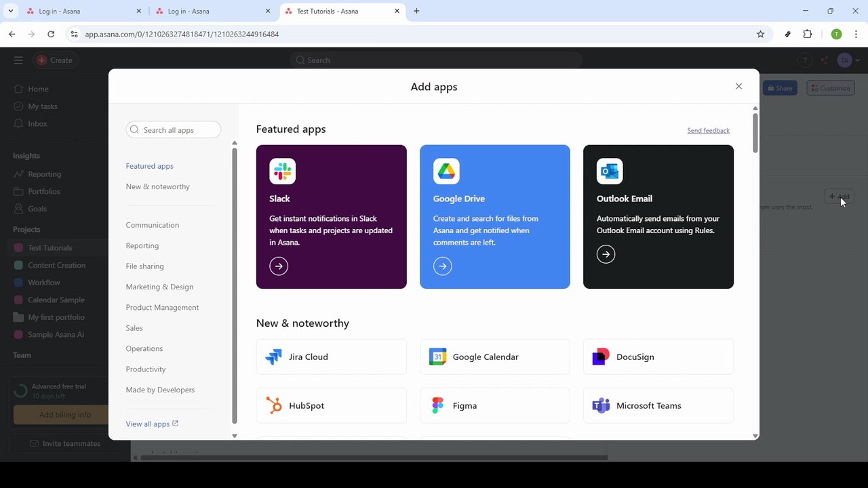The width and height of the screenshot is (868, 488).
Task: Select Sales category
Action: (x=134, y=328)
